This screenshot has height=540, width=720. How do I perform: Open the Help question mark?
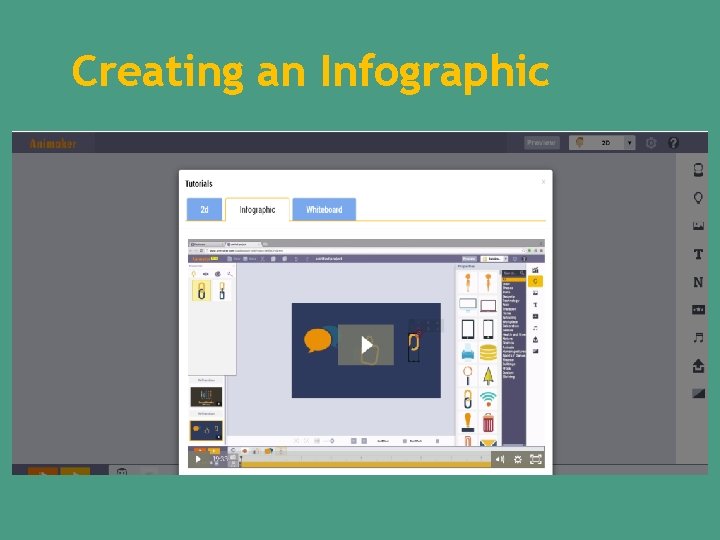(x=673, y=143)
